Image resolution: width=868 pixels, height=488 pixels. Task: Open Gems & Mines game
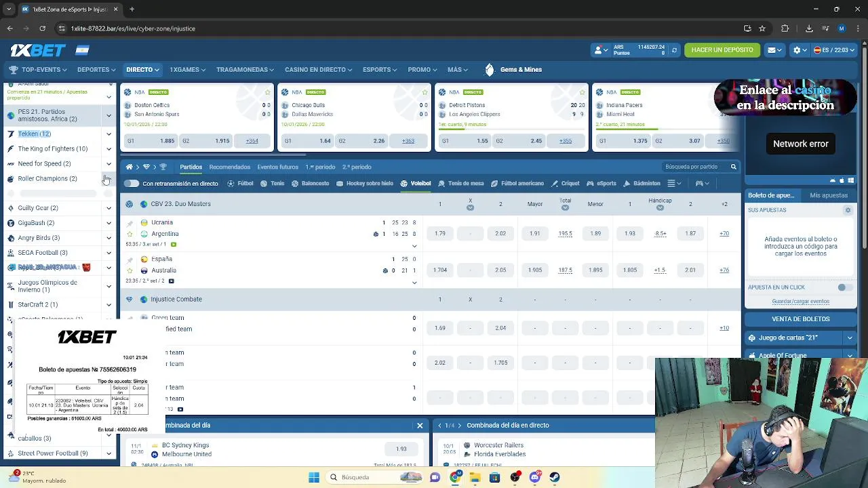click(x=513, y=69)
